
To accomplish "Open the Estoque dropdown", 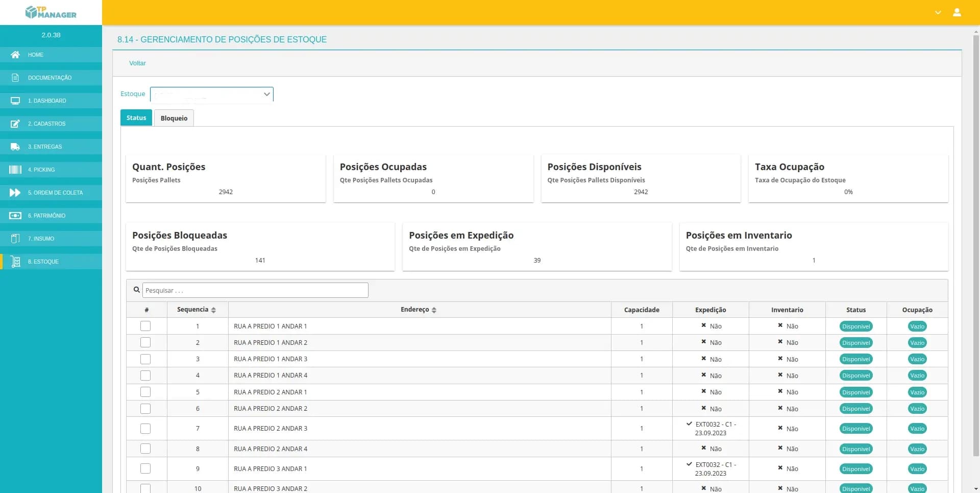I will pos(212,95).
